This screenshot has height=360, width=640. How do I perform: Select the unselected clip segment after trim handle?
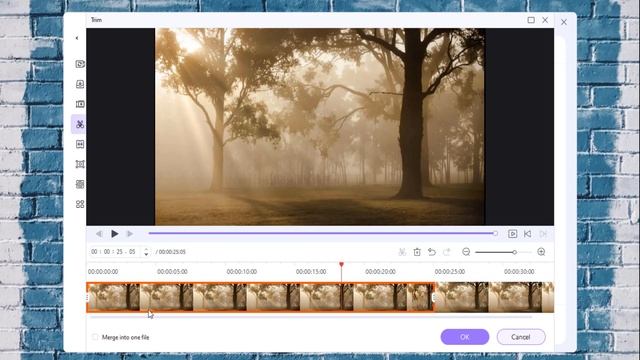495,297
